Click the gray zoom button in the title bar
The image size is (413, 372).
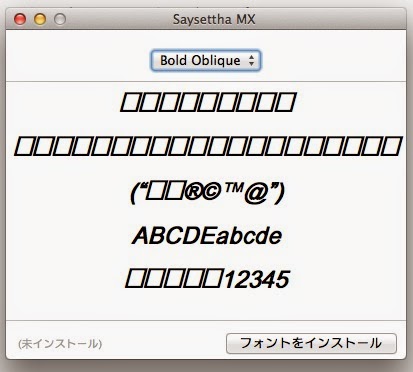tap(60, 19)
